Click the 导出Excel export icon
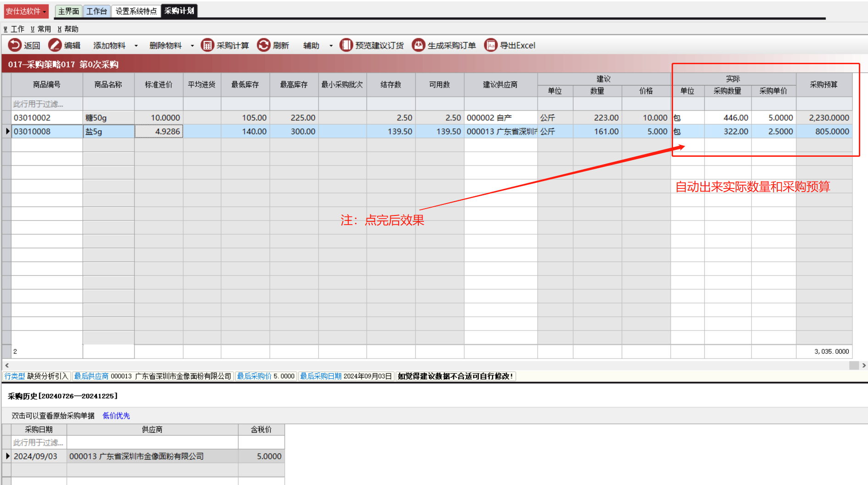 click(x=490, y=45)
